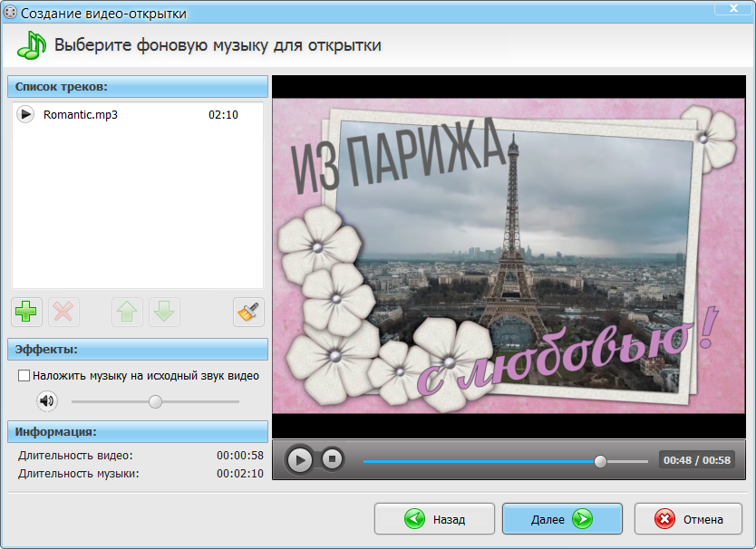The image size is (756, 549).
Task: Move track up with green up arrow
Action: tap(127, 312)
